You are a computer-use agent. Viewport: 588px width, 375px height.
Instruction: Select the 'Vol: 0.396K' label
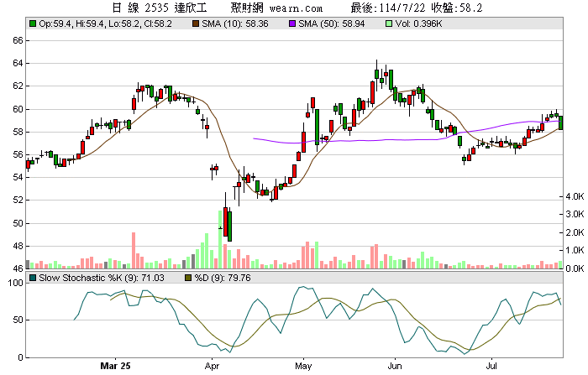[x=419, y=24]
